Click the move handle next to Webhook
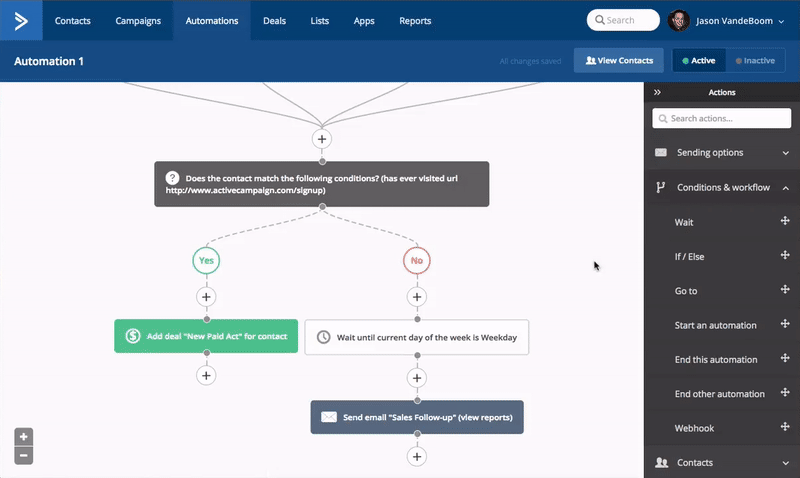 [x=785, y=426]
